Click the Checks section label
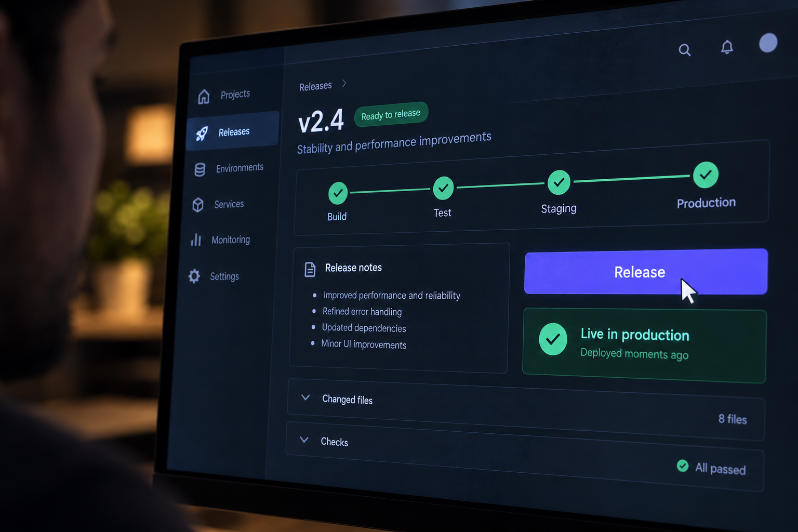This screenshot has width=798, height=532. pyautogui.click(x=334, y=442)
